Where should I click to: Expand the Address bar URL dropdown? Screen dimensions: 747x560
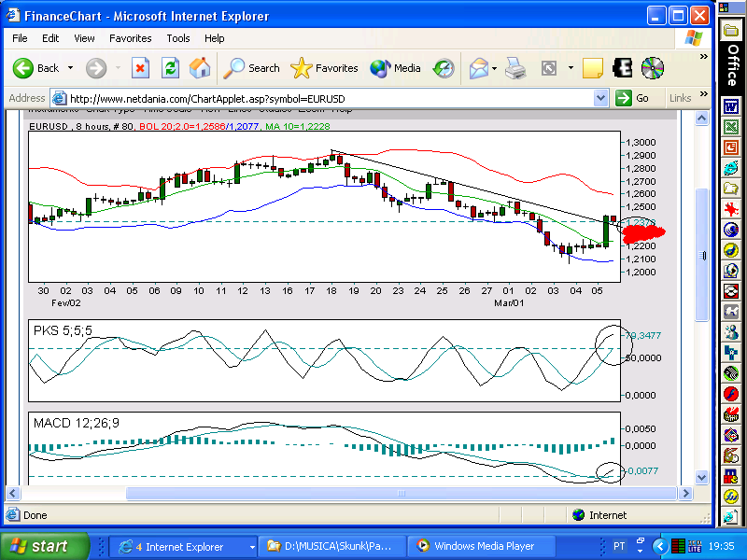coord(600,99)
